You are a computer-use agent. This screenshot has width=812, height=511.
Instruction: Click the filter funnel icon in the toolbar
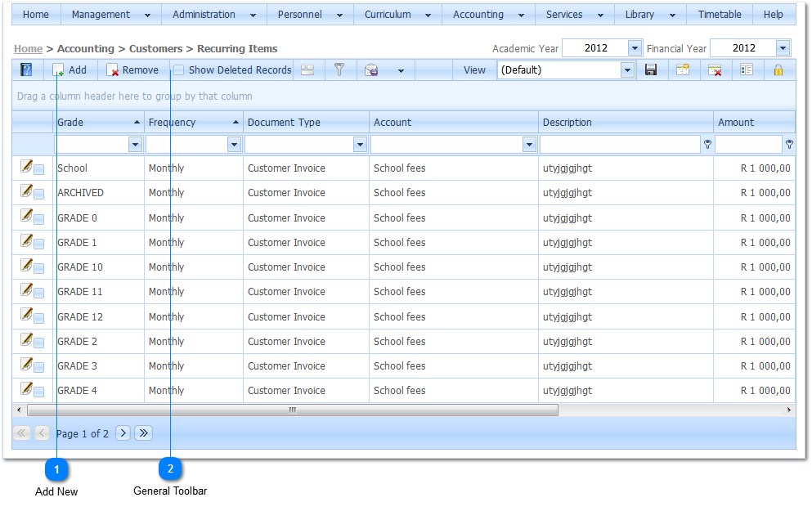[339, 69]
